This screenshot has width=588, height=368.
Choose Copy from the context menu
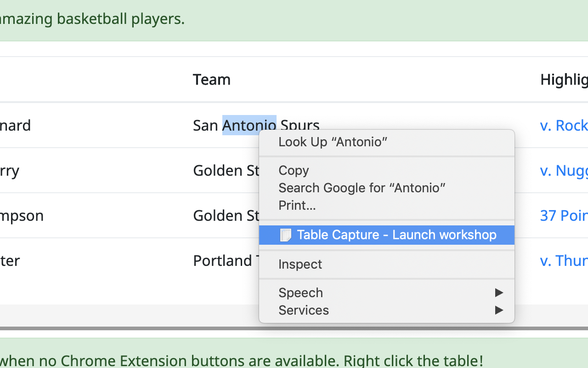click(x=294, y=170)
